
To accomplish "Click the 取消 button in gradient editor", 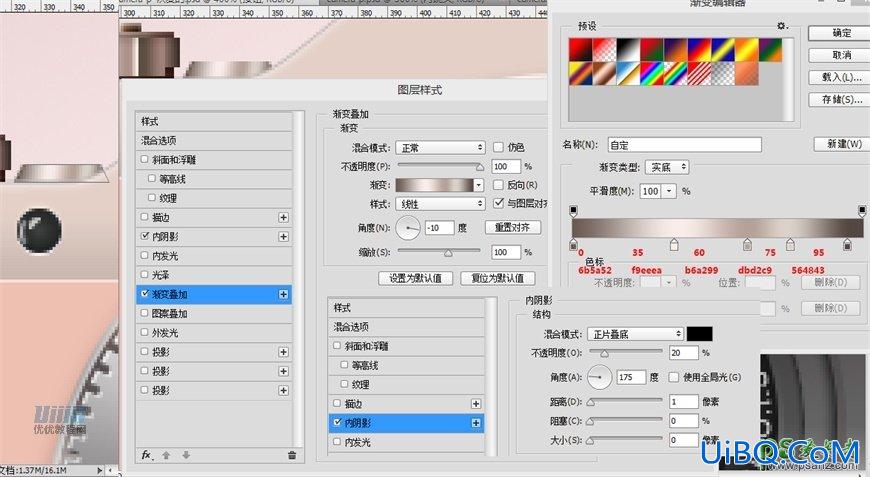I will [x=839, y=55].
